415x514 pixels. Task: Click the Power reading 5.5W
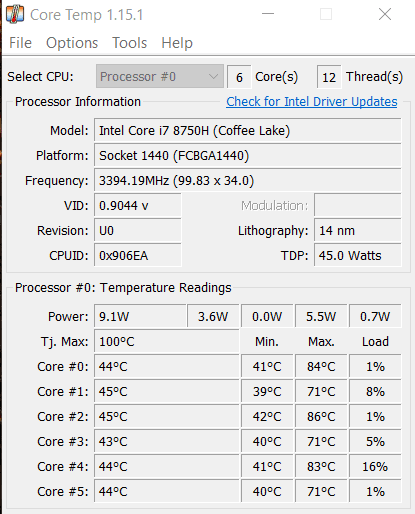tap(321, 316)
